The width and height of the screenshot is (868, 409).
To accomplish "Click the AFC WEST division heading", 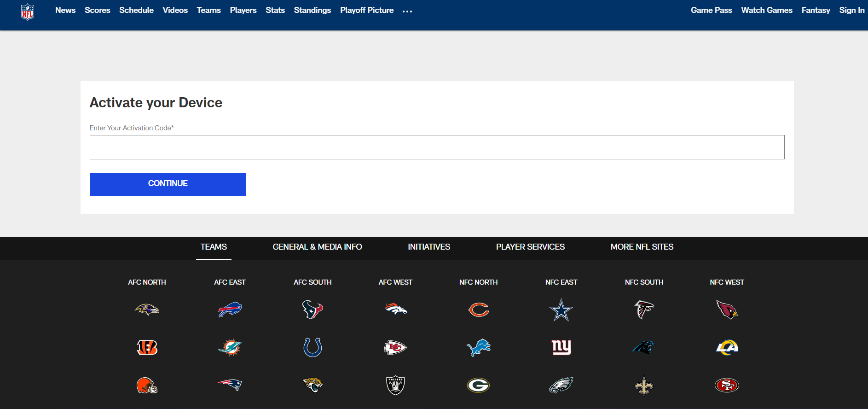I will (395, 282).
